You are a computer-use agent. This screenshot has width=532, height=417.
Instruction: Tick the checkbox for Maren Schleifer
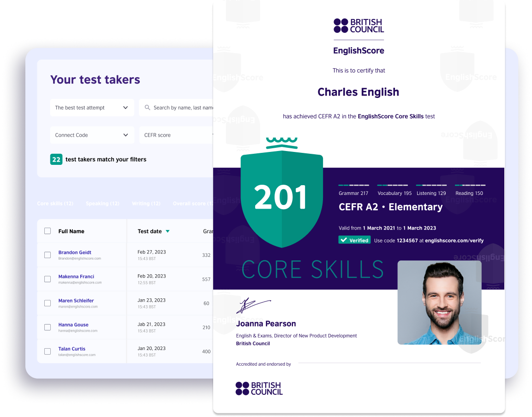[48, 303]
